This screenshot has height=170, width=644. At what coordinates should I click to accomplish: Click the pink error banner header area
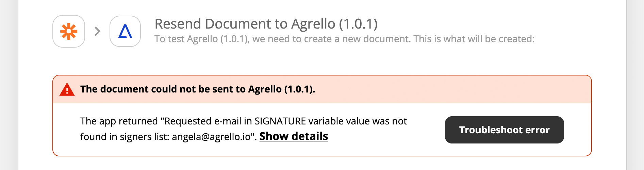[322, 89]
